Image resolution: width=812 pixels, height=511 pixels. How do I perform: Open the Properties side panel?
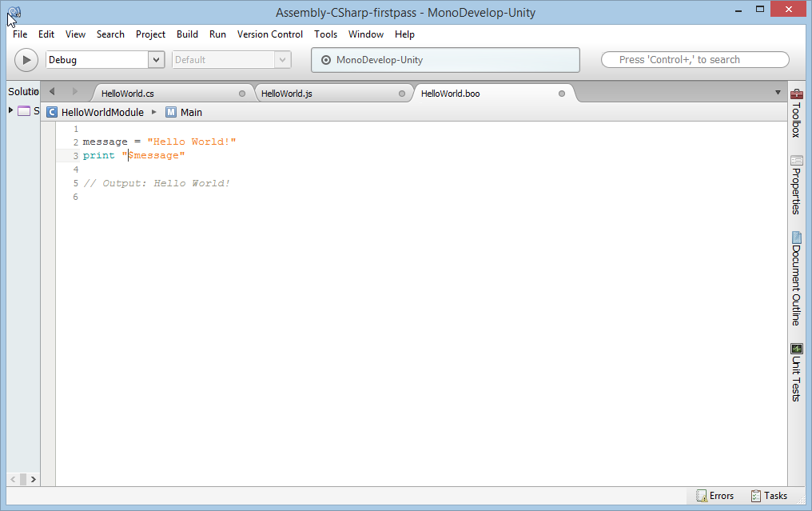(x=797, y=185)
